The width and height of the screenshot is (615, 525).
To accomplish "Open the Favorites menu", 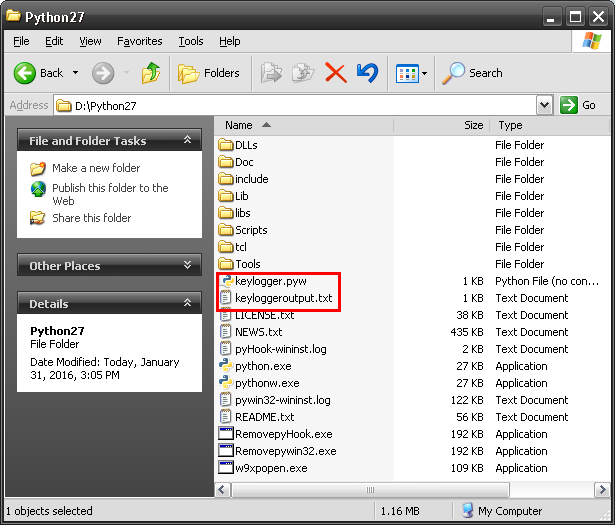I will [140, 41].
